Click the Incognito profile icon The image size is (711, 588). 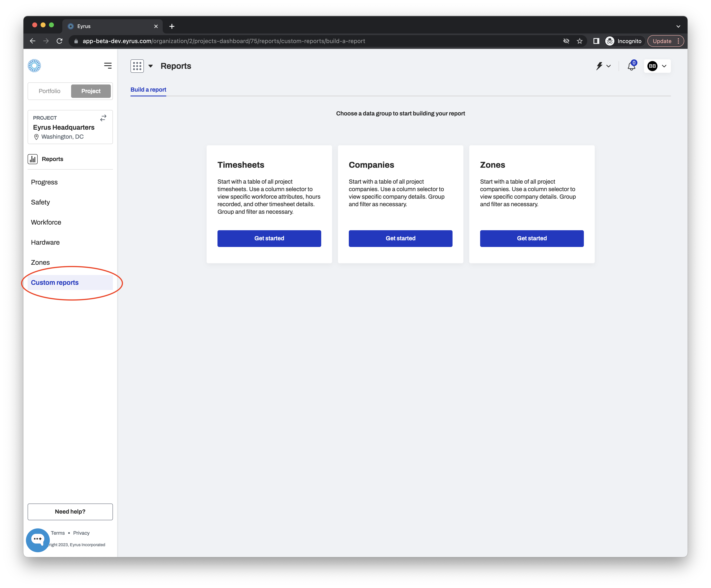(610, 41)
